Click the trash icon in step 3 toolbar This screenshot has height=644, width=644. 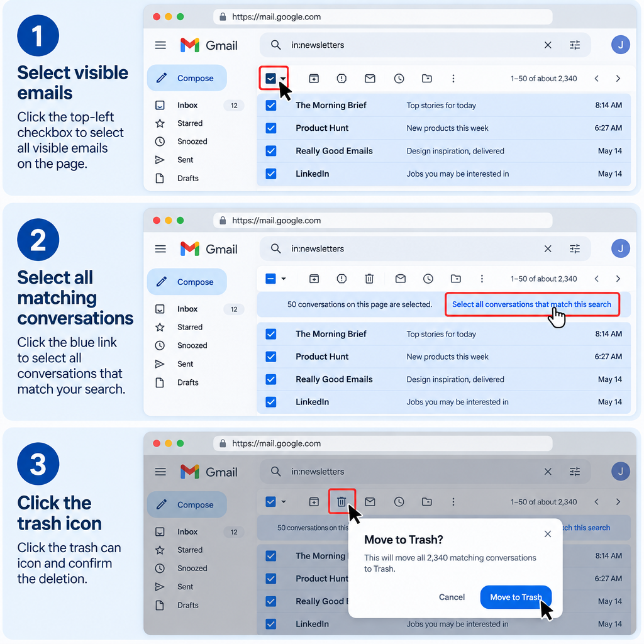click(x=341, y=501)
